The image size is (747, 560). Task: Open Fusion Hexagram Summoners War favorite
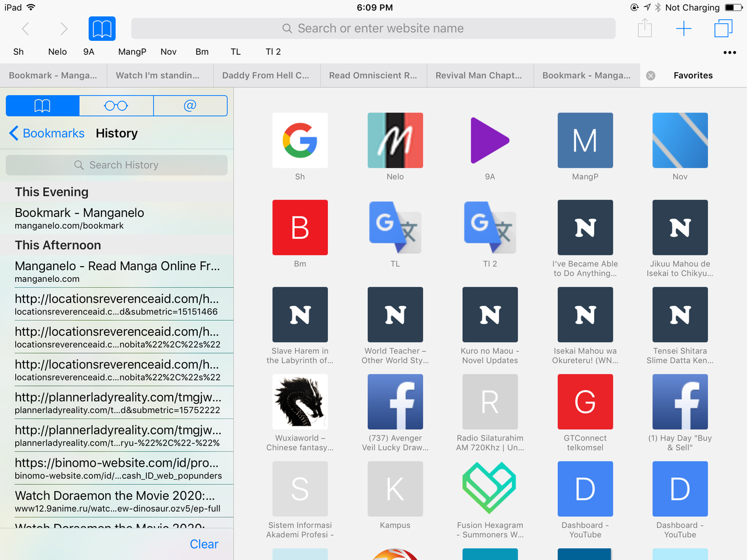coord(490,489)
